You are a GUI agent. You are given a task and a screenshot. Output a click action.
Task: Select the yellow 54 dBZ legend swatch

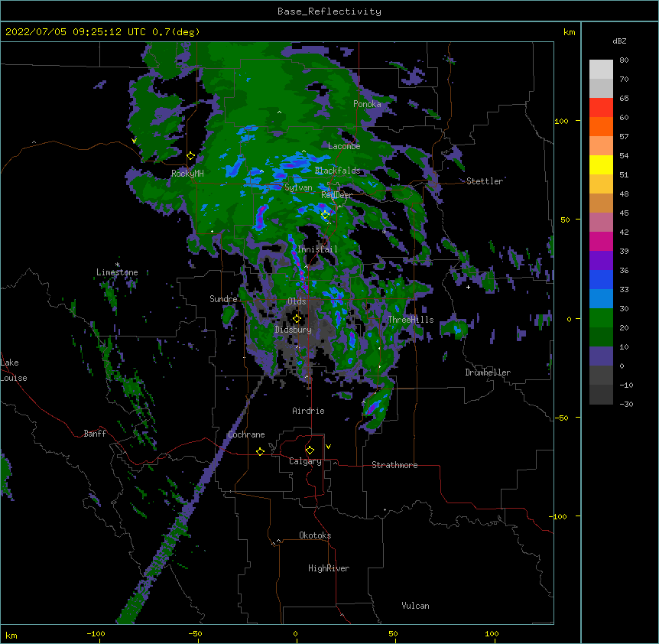[601, 164]
